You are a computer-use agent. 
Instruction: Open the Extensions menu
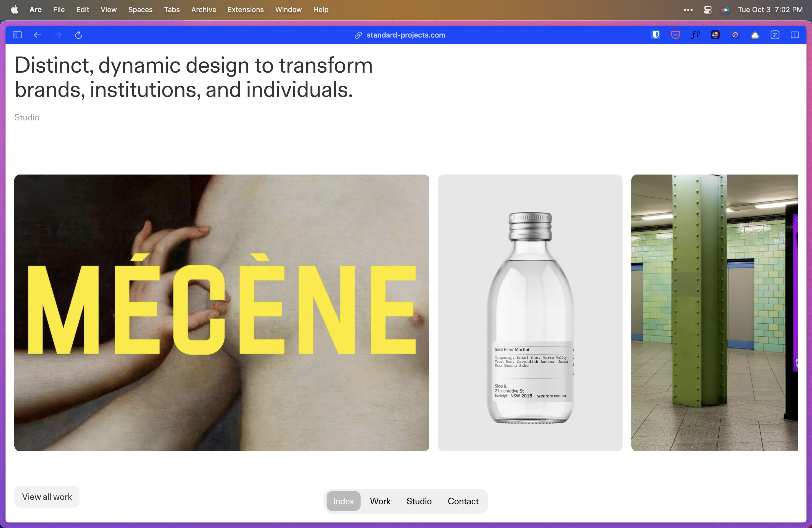pos(245,10)
